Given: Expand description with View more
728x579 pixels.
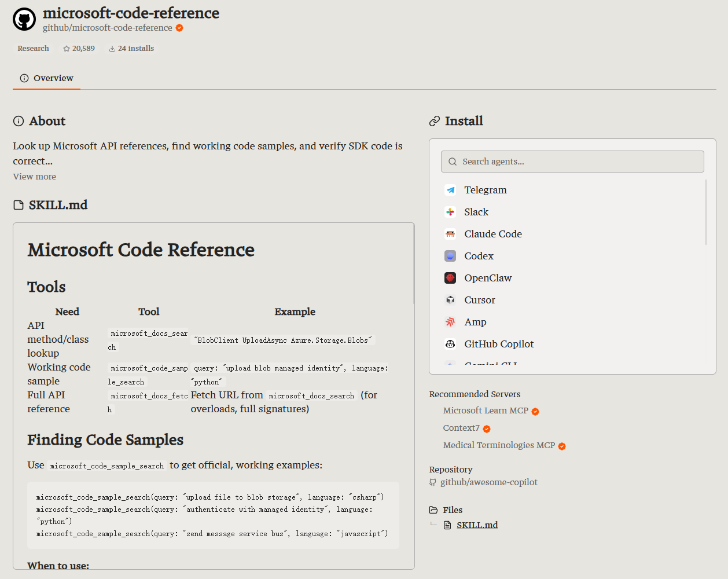Looking at the screenshot, I should (35, 177).
